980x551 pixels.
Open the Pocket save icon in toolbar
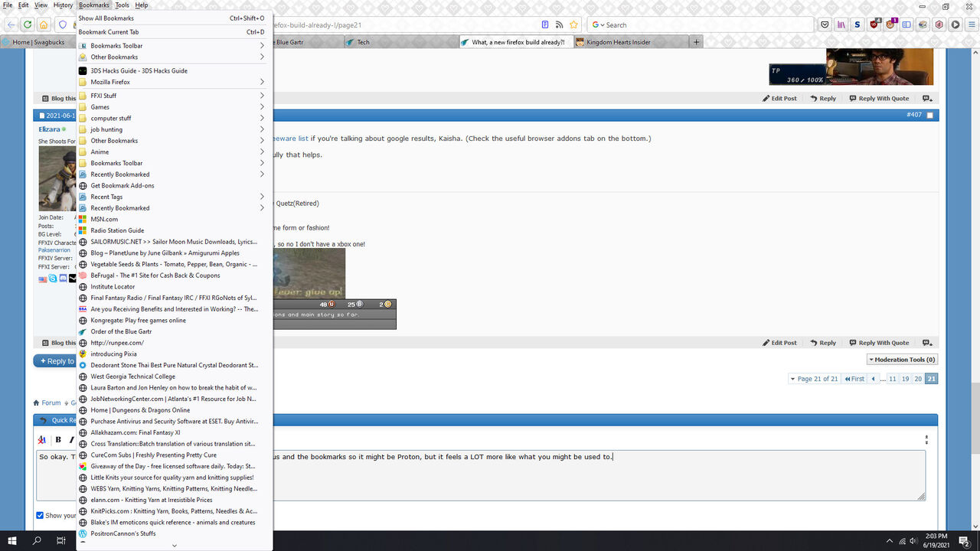[825, 24]
